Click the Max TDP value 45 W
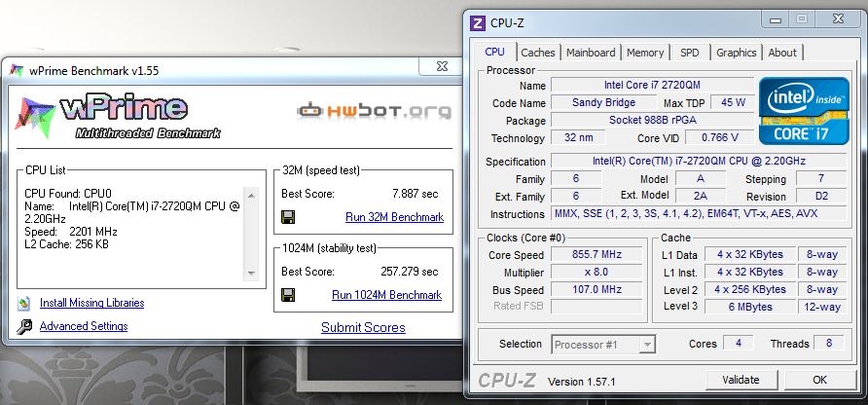This screenshot has width=868, height=405. (x=733, y=102)
